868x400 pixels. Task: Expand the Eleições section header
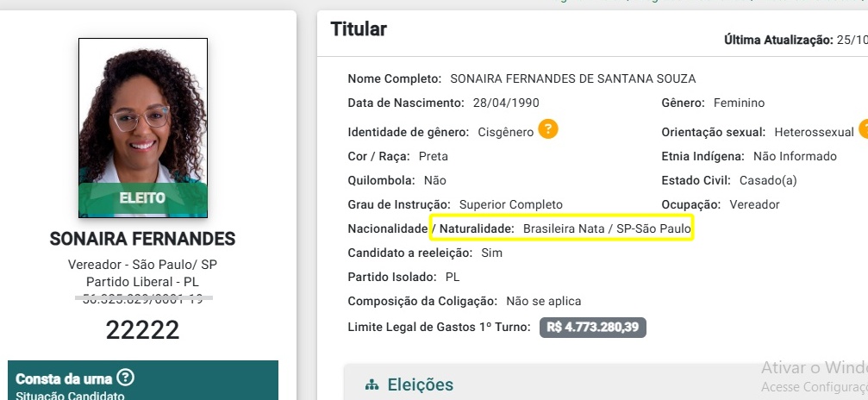click(x=420, y=385)
